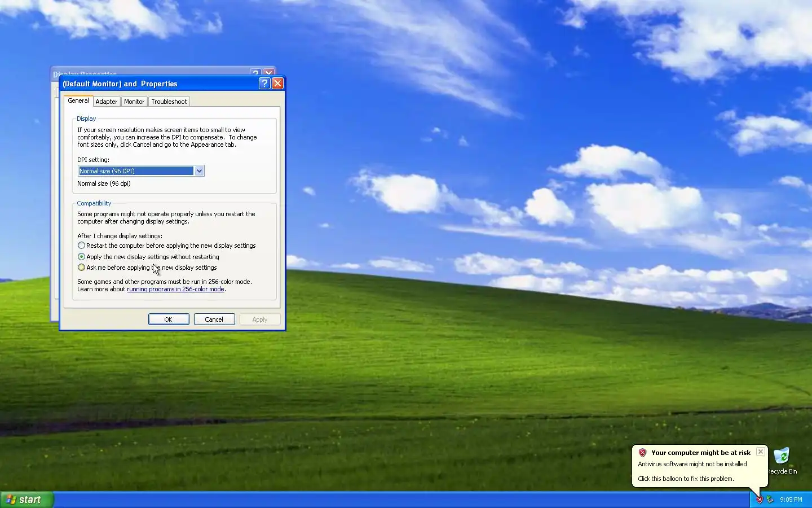Screen dimensions: 812x508
Task: Click the 'Normal size (96 dpi)' text below dropdown
Action: (x=104, y=183)
